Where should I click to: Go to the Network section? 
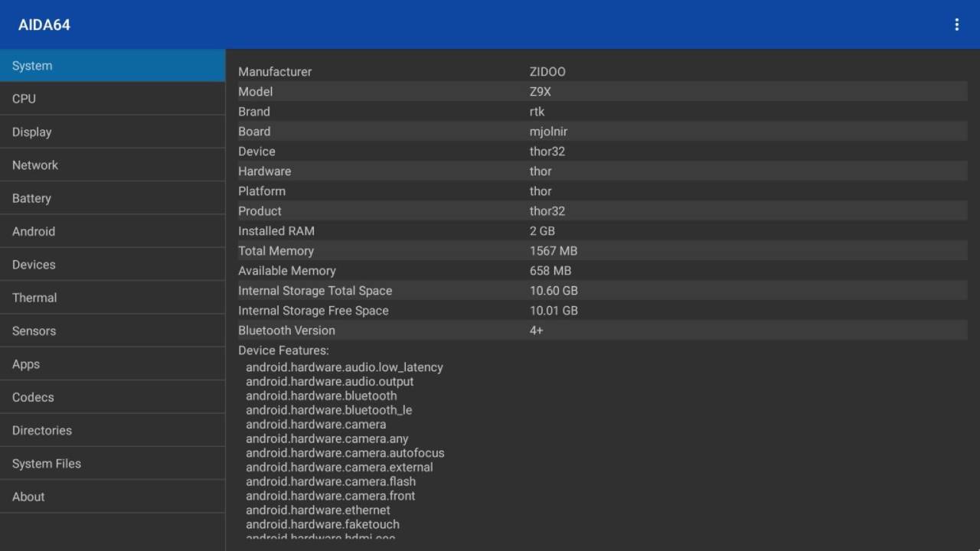pos(113,165)
